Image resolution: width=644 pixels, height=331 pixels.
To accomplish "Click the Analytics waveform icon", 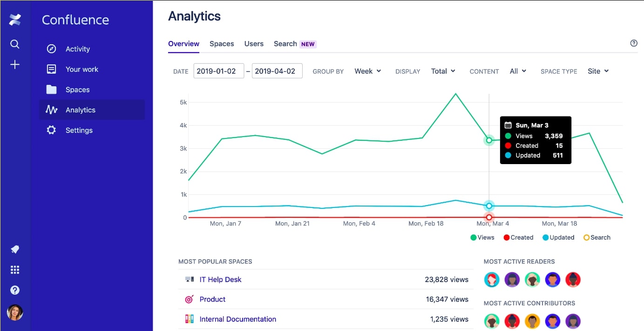I will 52,110.
